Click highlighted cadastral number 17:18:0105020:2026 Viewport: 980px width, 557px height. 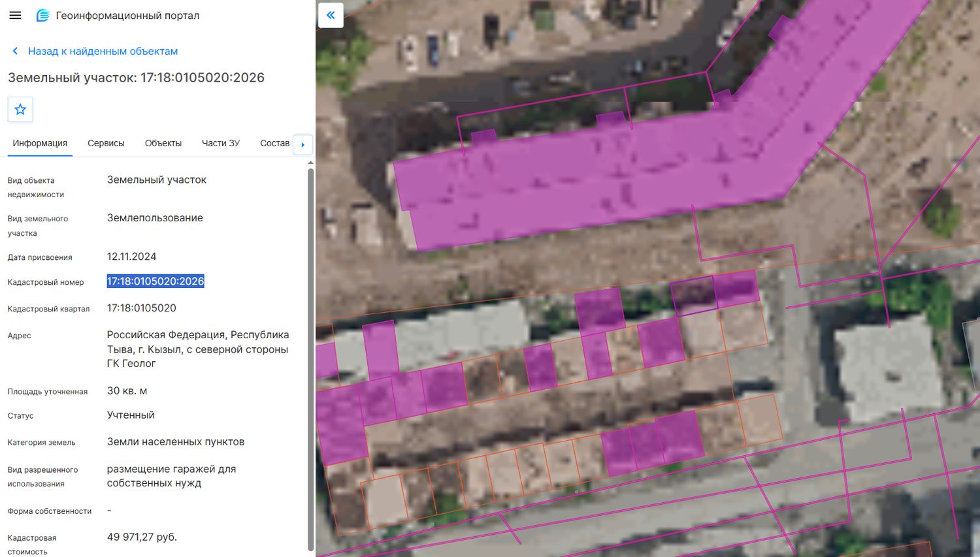click(155, 281)
